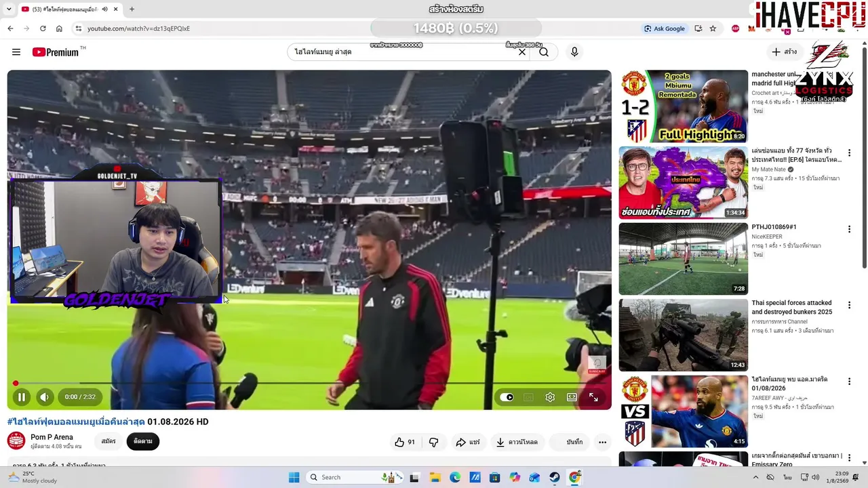Viewport: 868px width, 488px height.
Task: Open the PTHJ010869#1 video title
Action: (x=774, y=227)
